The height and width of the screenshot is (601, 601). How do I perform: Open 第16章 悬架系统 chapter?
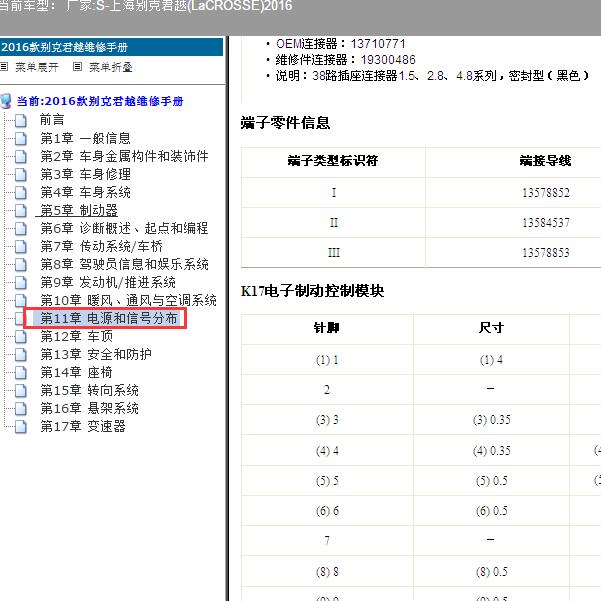pos(89,408)
